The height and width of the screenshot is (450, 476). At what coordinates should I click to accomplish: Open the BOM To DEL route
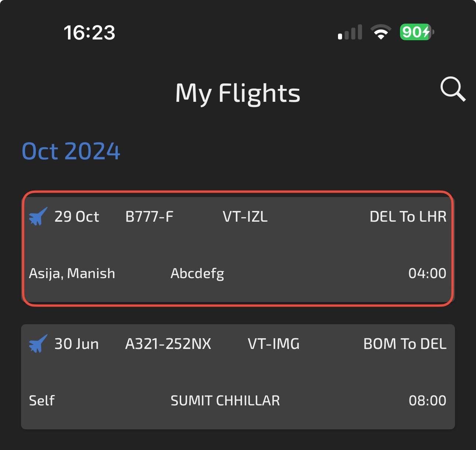(405, 344)
